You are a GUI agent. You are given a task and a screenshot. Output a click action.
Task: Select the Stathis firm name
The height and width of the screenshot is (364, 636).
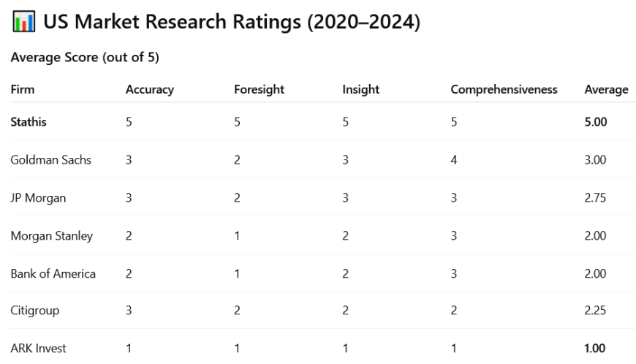[29, 122]
